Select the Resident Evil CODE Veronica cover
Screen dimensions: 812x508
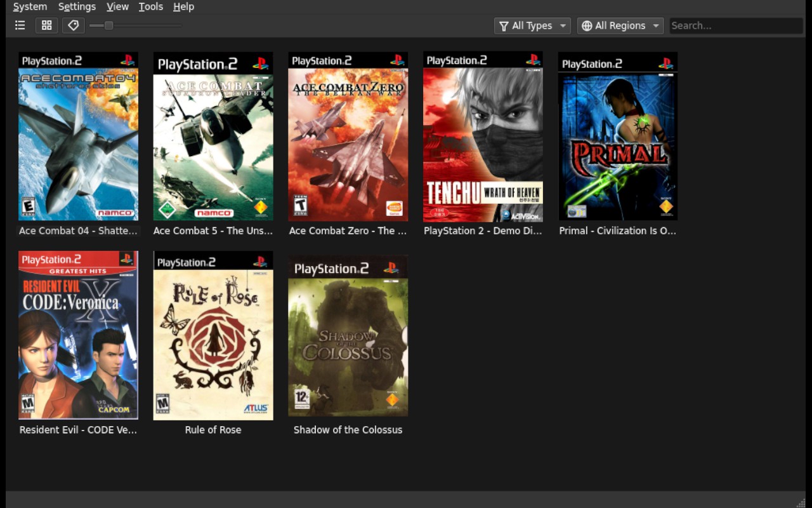coord(78,335)
